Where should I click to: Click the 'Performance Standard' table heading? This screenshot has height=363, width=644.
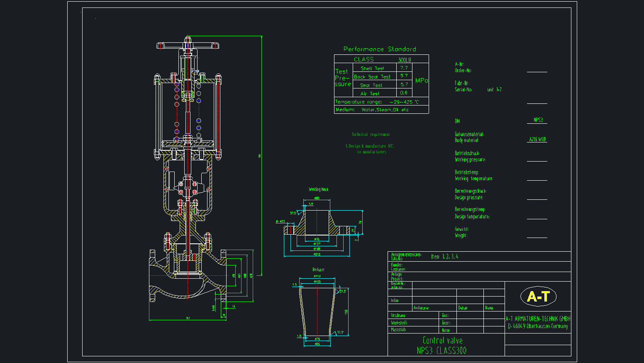[x=380, y=49]
